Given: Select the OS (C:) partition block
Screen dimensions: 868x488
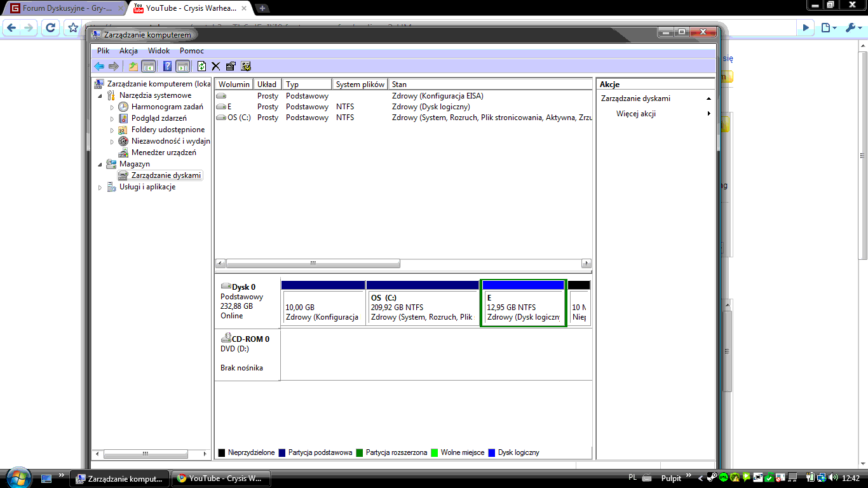Looking at the screenshot, I should tap(422, 308).
